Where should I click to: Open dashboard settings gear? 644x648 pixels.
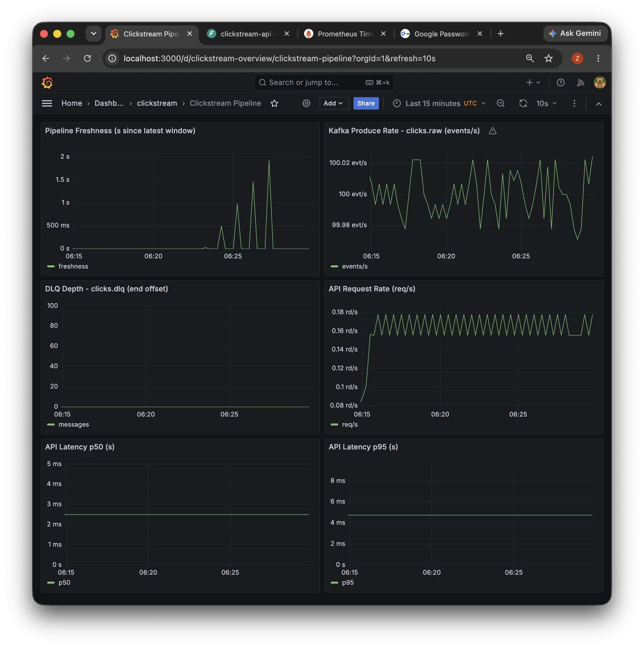[x=306, y=103]
